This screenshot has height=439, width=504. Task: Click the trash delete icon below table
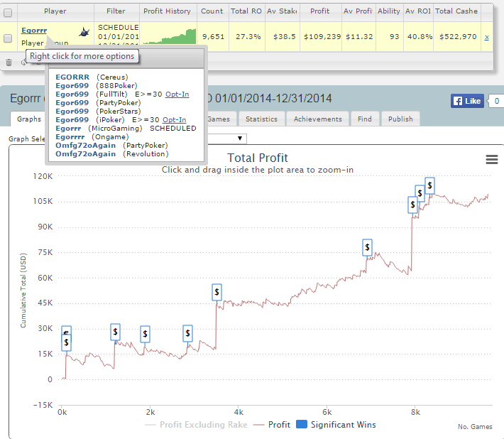(9, 63)
